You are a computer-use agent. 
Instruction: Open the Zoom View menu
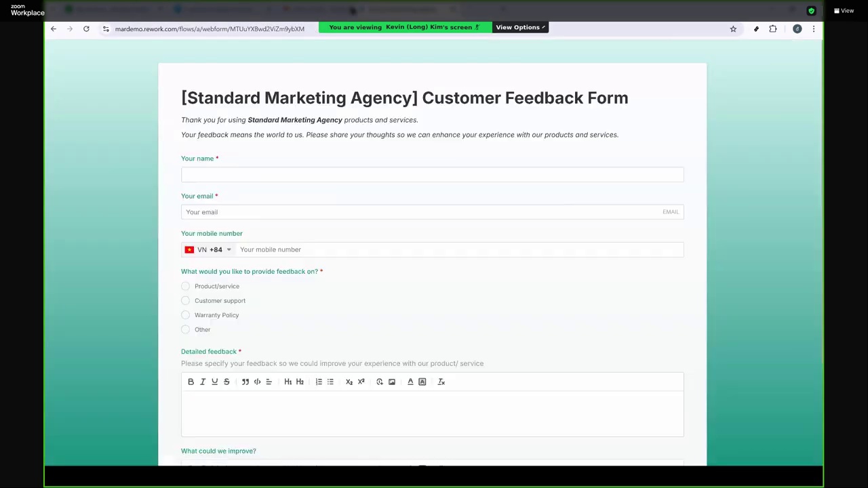tap(844, 11)
